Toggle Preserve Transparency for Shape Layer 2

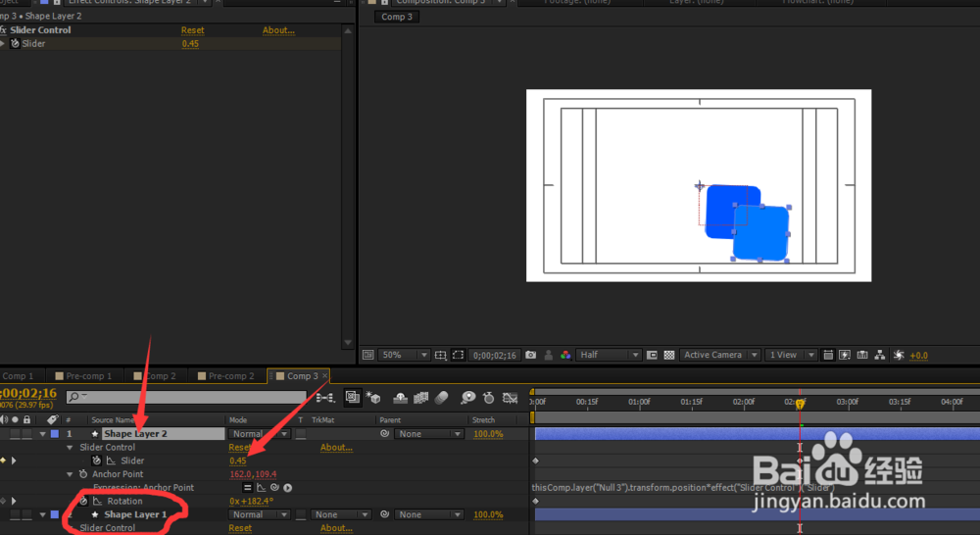point(301,433)
